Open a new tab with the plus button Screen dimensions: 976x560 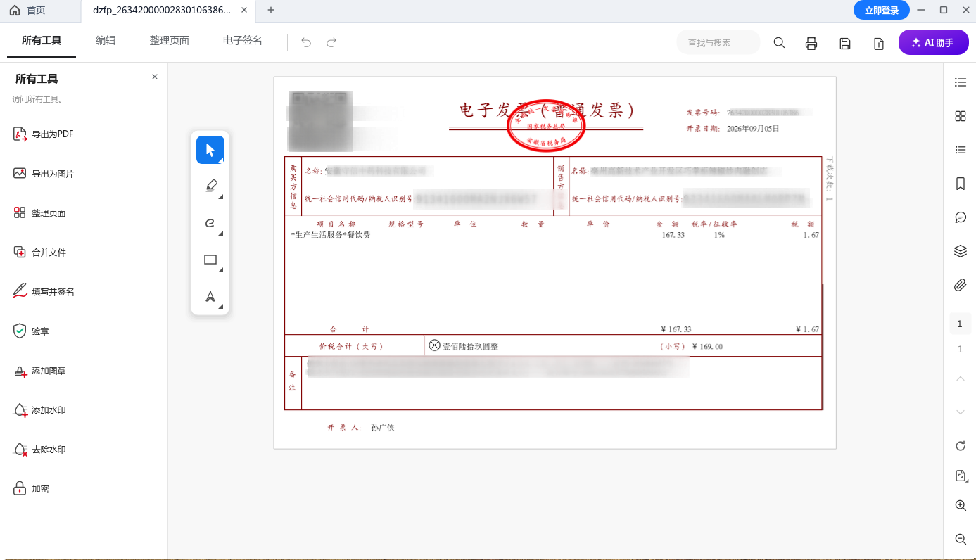(x=271, y=10)
